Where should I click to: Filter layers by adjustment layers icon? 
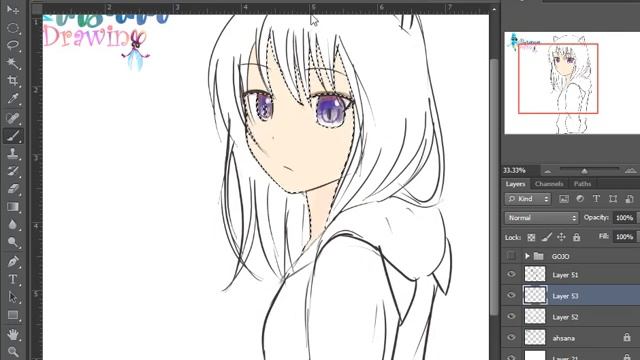580,199
